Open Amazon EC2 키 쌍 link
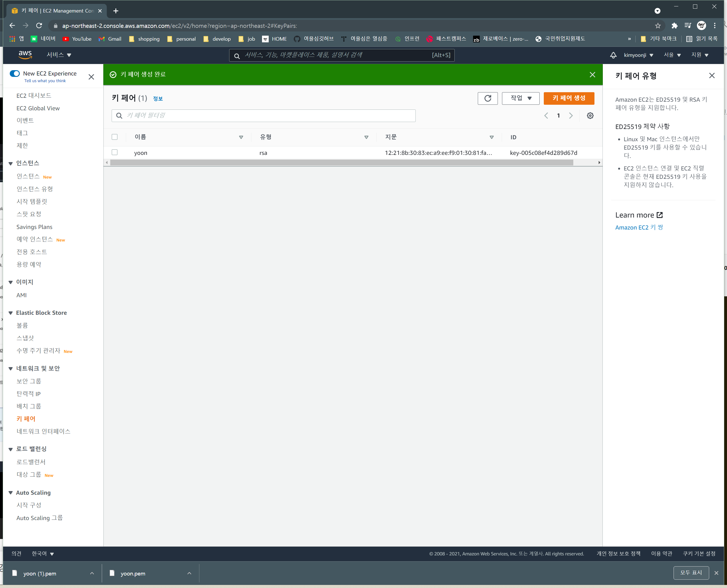Viewport: 727px width, 588px height. 639,227
